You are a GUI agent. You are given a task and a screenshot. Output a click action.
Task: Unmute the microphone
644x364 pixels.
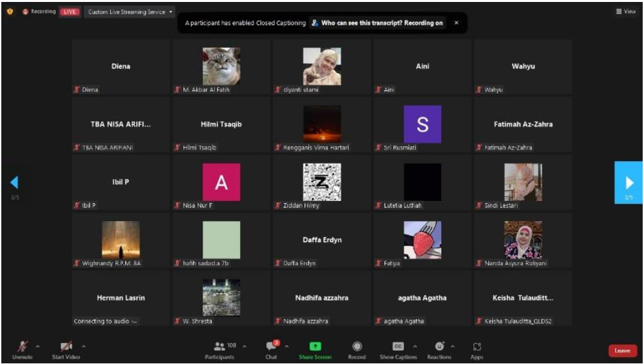[22, 346]
